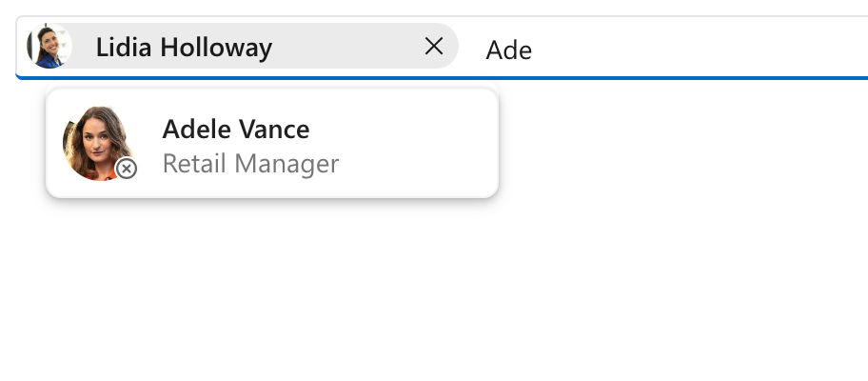This screenshot has height=381, width=868.
Task: Click the far right end of the picker field
Action: [x=847, y=48]
